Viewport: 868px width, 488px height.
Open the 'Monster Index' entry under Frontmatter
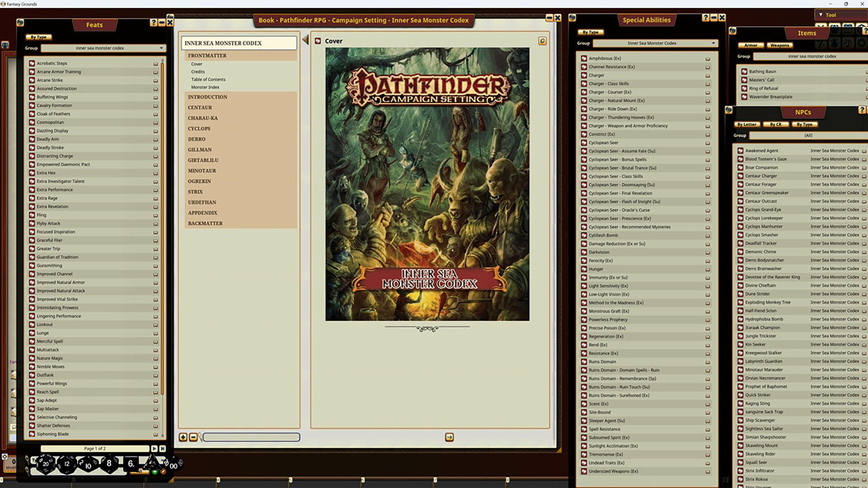click(205, 87)
